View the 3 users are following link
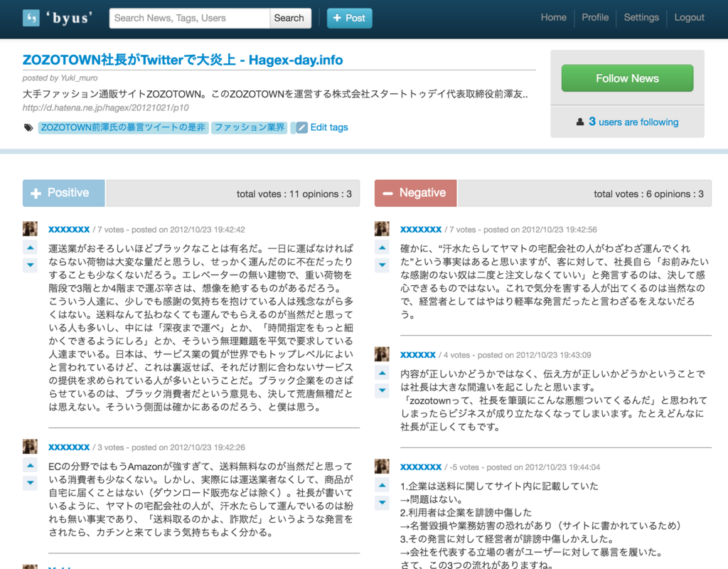728x569 pixels. pos(633,122)
